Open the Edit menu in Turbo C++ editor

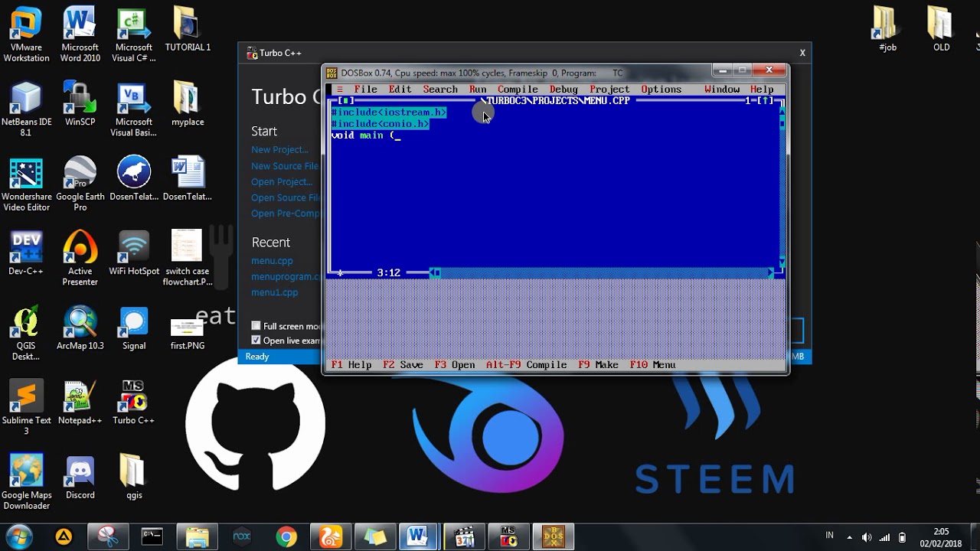pyautogui.click(x=400, y=90)
